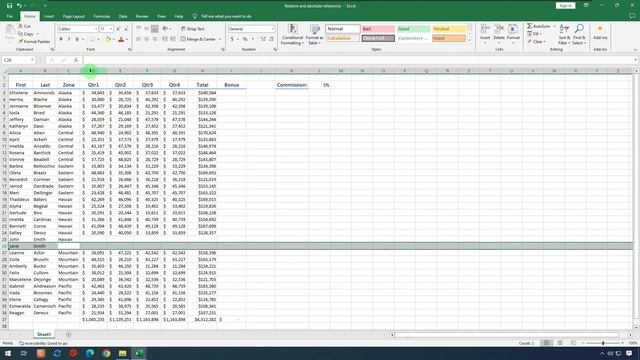640x360 pixels.
Task: Switch to the Page Layout tab
Action: (74, 16)
